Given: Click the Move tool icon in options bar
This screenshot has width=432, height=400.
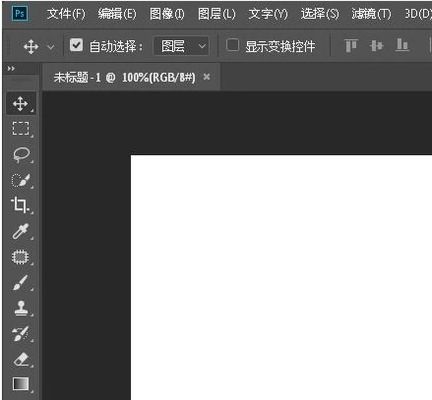Looking at the screenshot, I should pos(31,46).
